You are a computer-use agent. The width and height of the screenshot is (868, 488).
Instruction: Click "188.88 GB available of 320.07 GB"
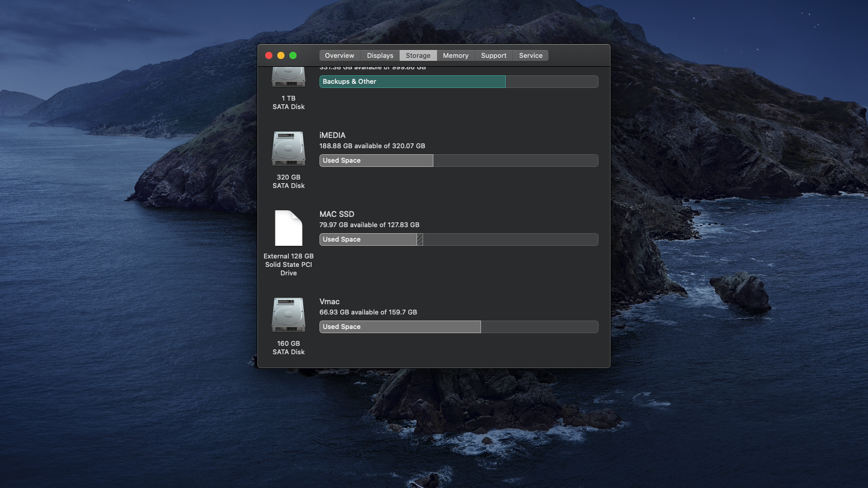pyautogui.click(x=373, y=146)
